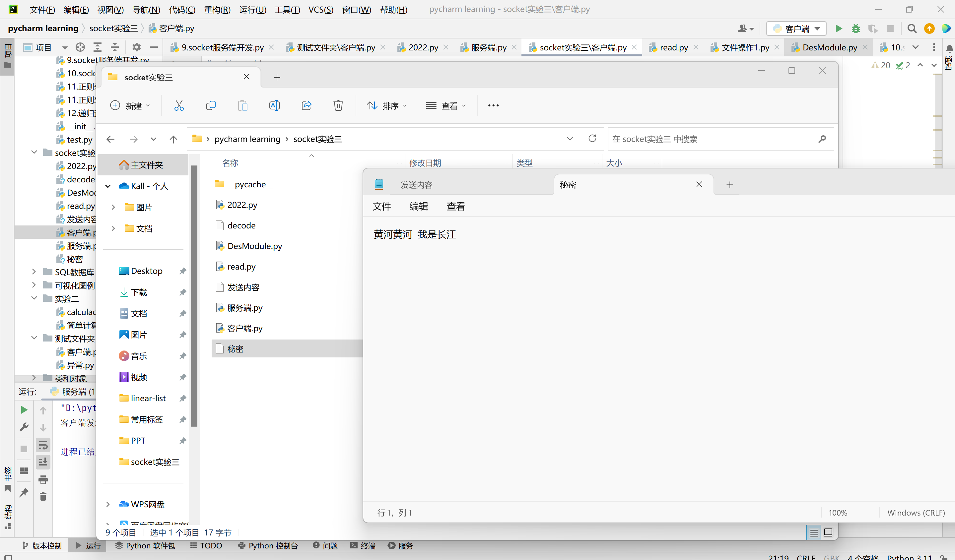
Task: Expand the Kall - 个人 OneDrive section
Action: 108,186
